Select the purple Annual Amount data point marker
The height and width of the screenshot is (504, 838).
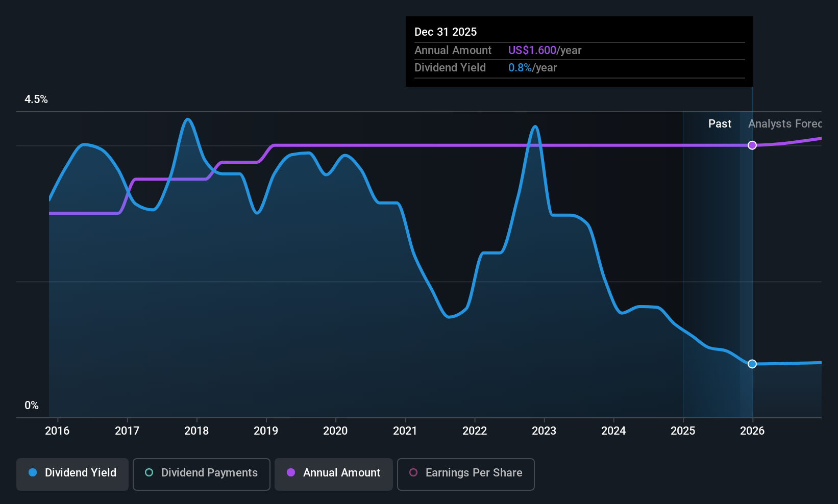[752, 145]
